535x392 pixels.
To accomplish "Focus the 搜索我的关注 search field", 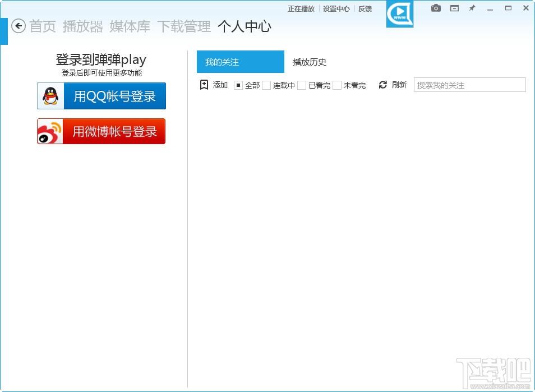I will [470, 85].
